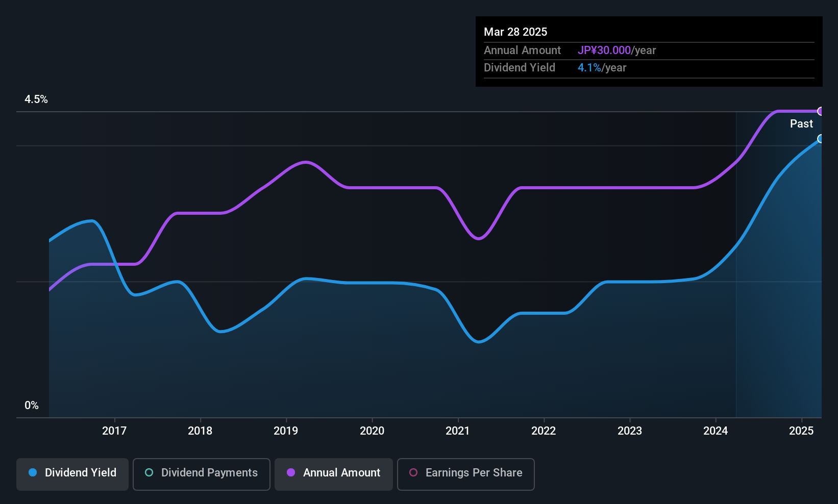Click the "Past" region label

801,124
